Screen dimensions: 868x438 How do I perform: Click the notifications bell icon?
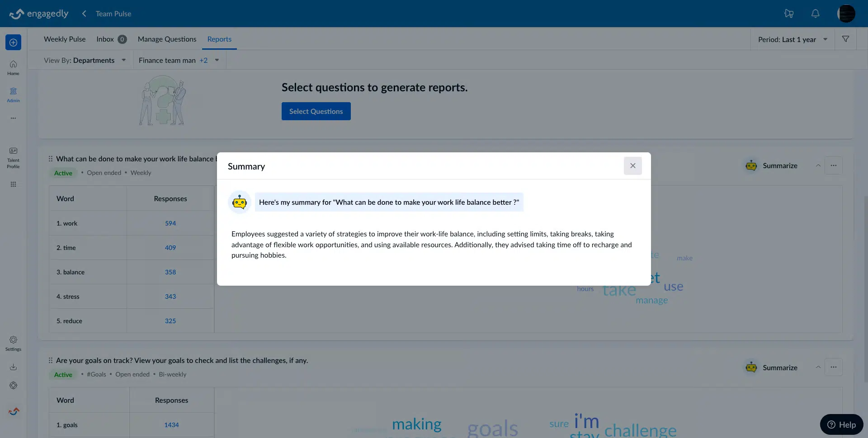pos(815,14)
